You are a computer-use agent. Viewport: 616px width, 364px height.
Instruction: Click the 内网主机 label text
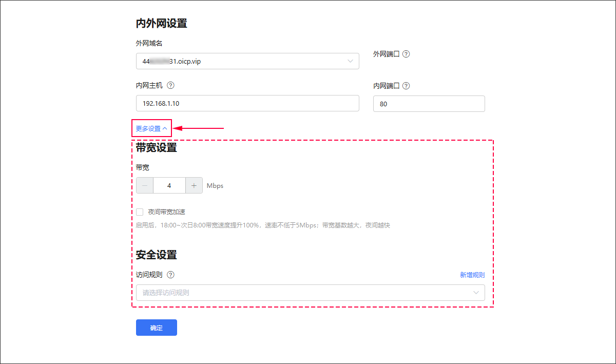[x=149, y=86]
